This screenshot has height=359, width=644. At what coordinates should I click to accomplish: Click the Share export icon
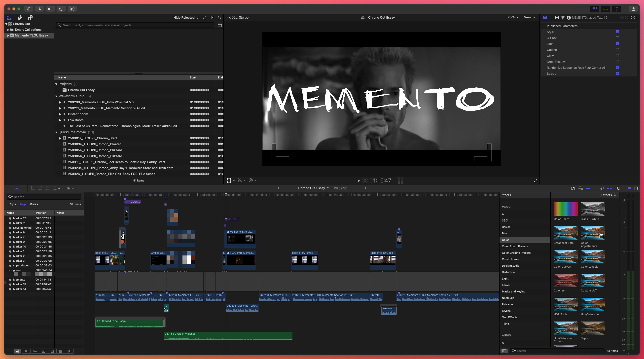coord(633,9)
